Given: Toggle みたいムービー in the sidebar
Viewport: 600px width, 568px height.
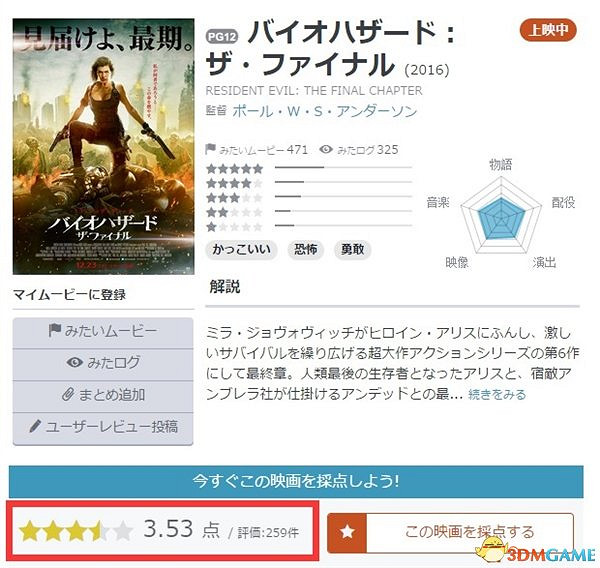Looking at the screenshot, I should 103,331.
